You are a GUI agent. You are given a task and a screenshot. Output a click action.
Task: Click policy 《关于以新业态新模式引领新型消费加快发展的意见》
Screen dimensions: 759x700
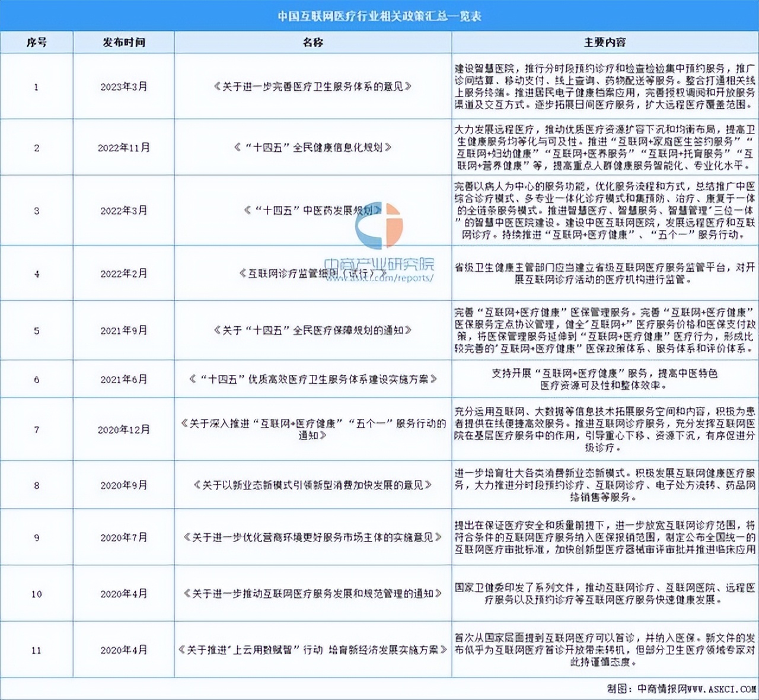coord(312,485)
